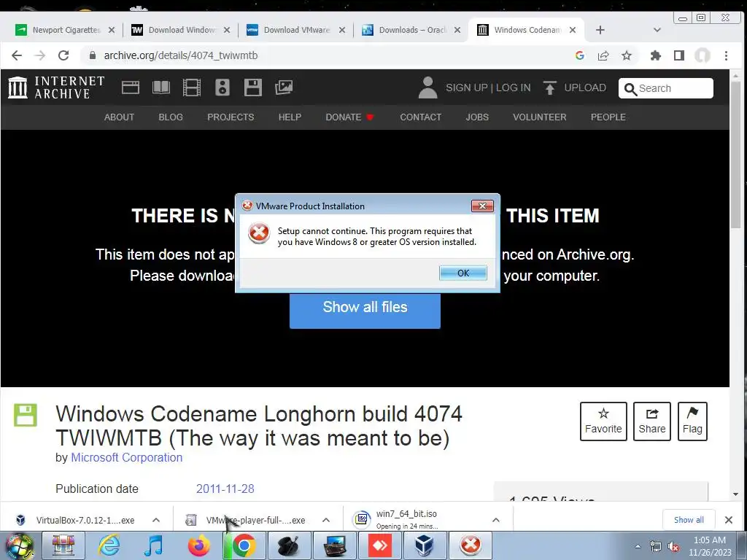This screenshot has height=560, width=747.
Task: Expand VirtualBox-7.0.12 download options
Action: coord(156,520)
